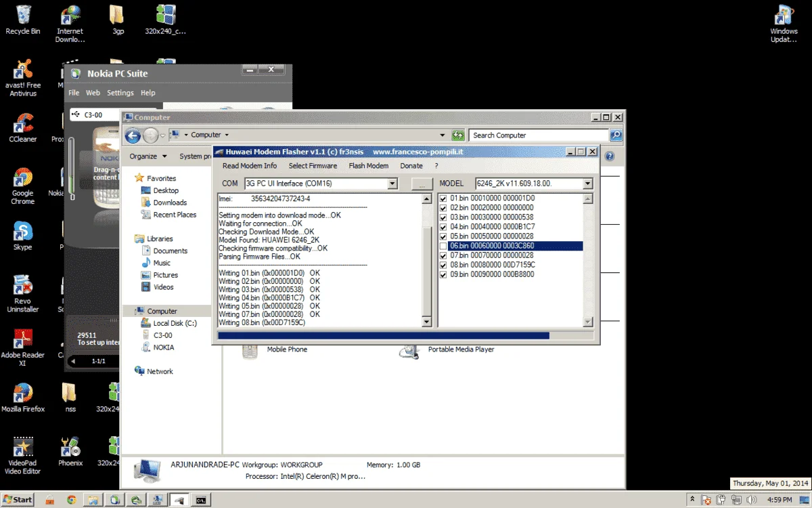The height and width of the screenshot is (508, 812).
Task: Open Adobe Reader XI desktop icon
Action: (23, 347)
